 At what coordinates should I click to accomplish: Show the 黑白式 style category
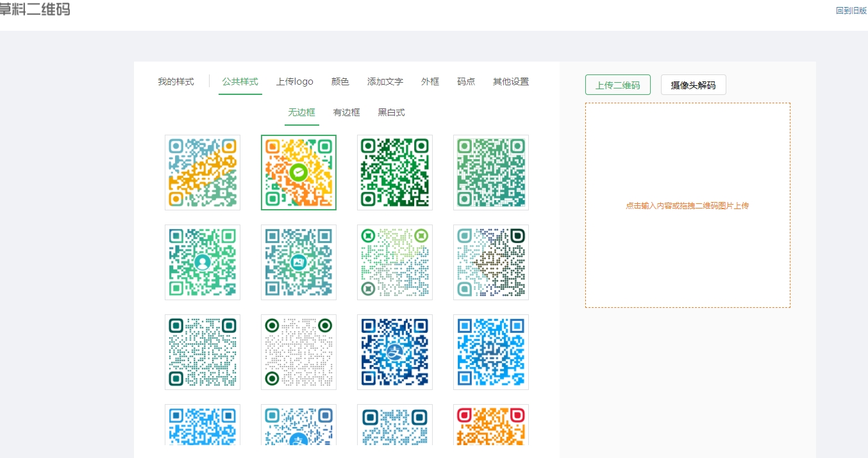(x=391, y=112)
